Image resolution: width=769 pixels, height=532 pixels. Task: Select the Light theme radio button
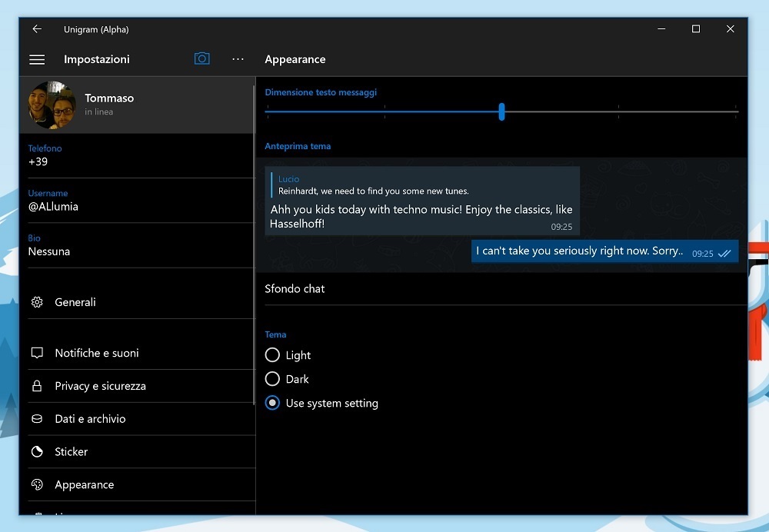click(x=272, y=355)
